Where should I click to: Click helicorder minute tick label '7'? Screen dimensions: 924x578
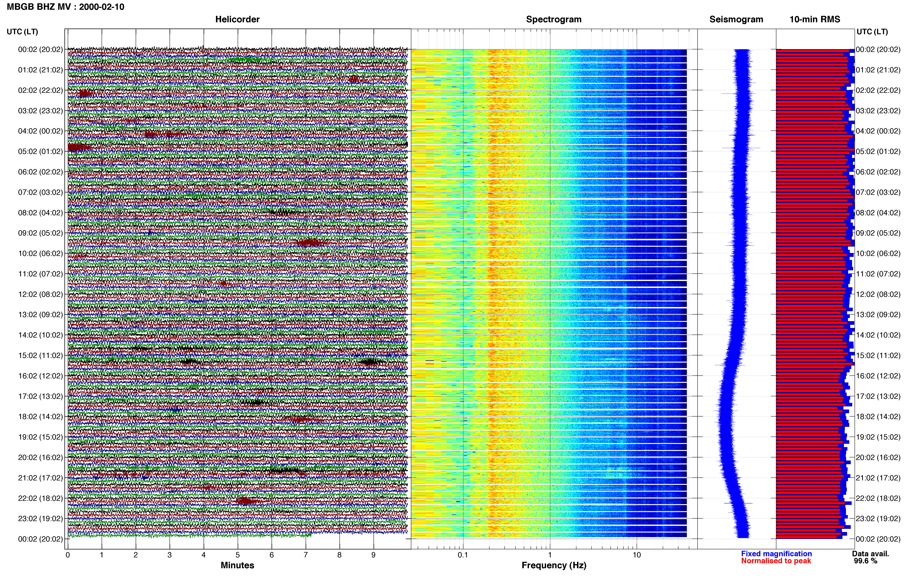coord(306,555)
